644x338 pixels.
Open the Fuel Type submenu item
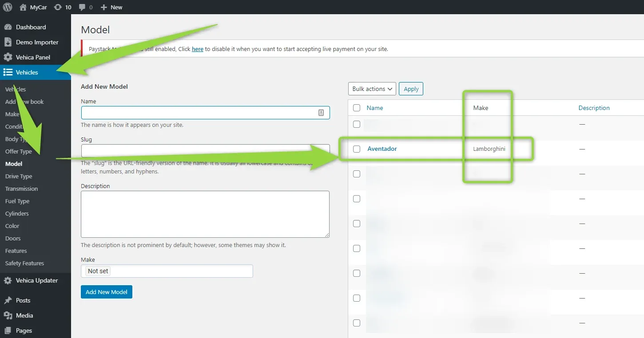[x=17, y=201]
